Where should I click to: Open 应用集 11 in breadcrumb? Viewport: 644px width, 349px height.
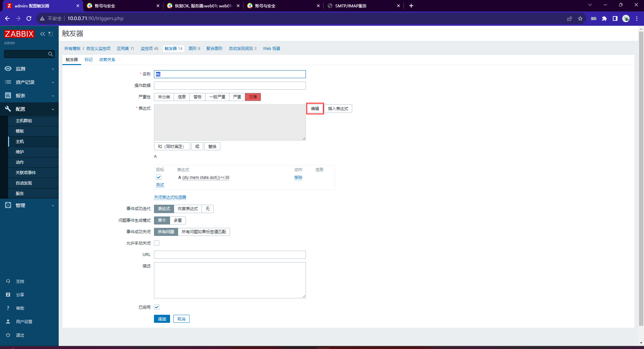click(125, 49)
